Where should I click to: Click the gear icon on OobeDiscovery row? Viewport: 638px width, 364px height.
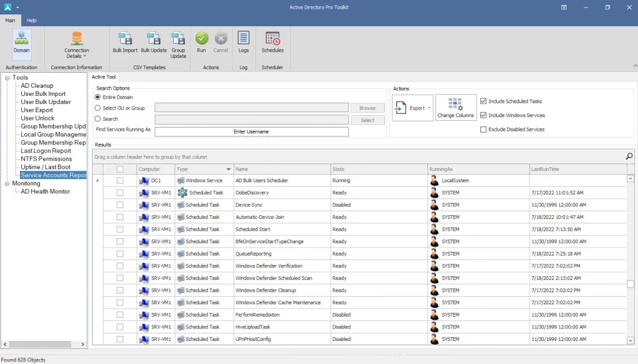(x=183, y=192)
